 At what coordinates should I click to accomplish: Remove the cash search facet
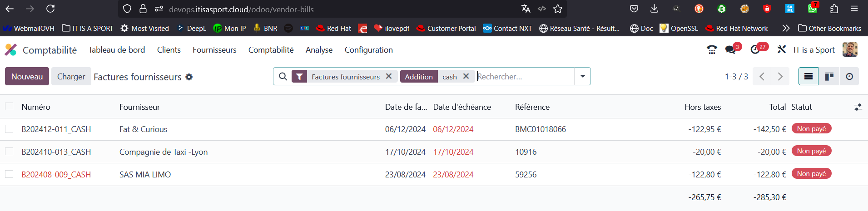(x=466, y=77)
